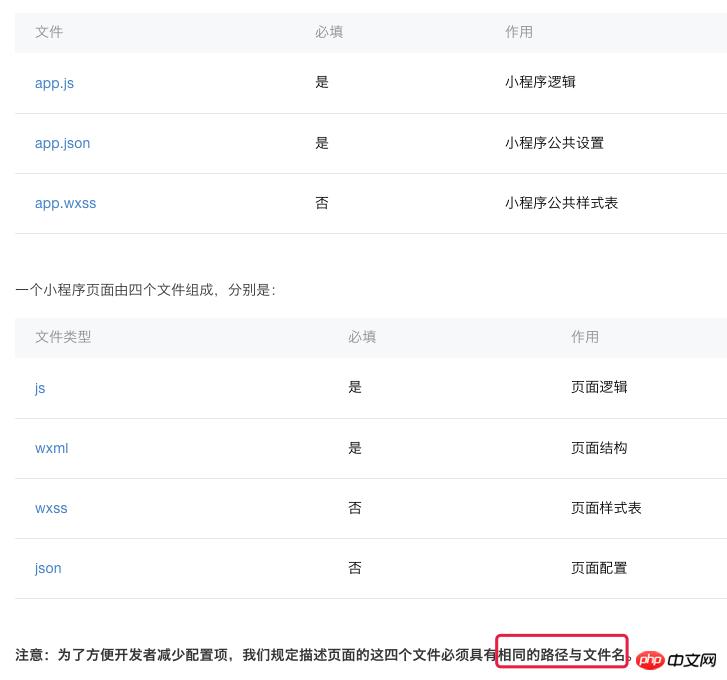Click the js file type link
This screenshot has width=727, height=680.
click(40, 388)
